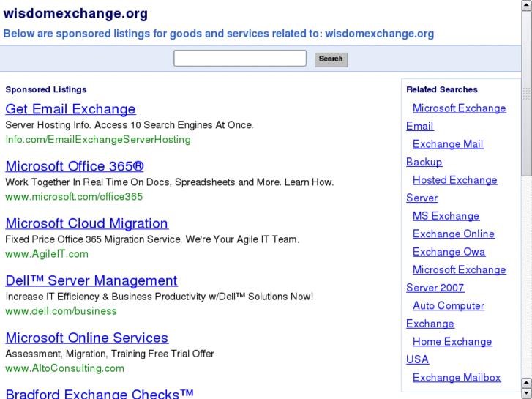Image resolution: width=532 pixels, height=399 pixels.
Task: Click the wisdomexchange.org page heading
Action: click(x=75, y=14)
